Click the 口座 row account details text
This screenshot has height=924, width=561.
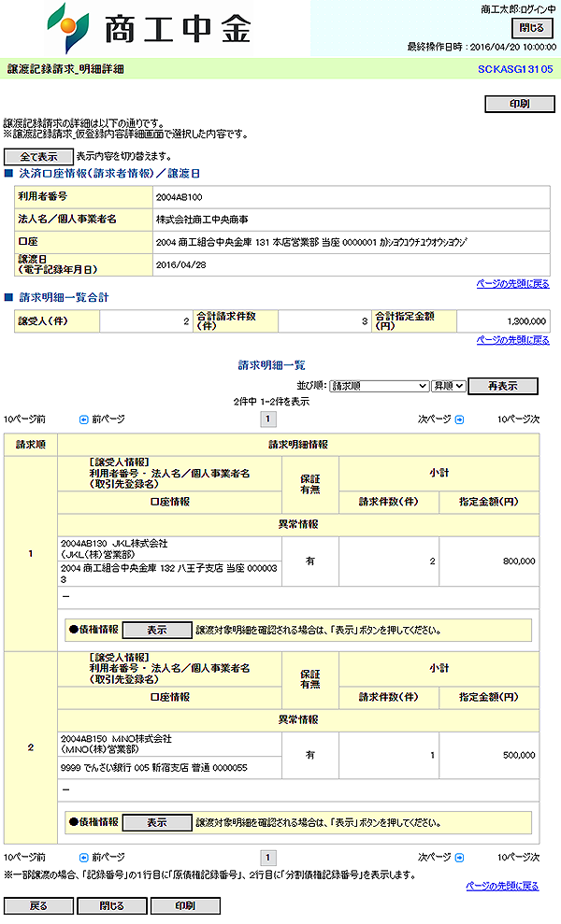pyautogui.click(x=311, y=242)
